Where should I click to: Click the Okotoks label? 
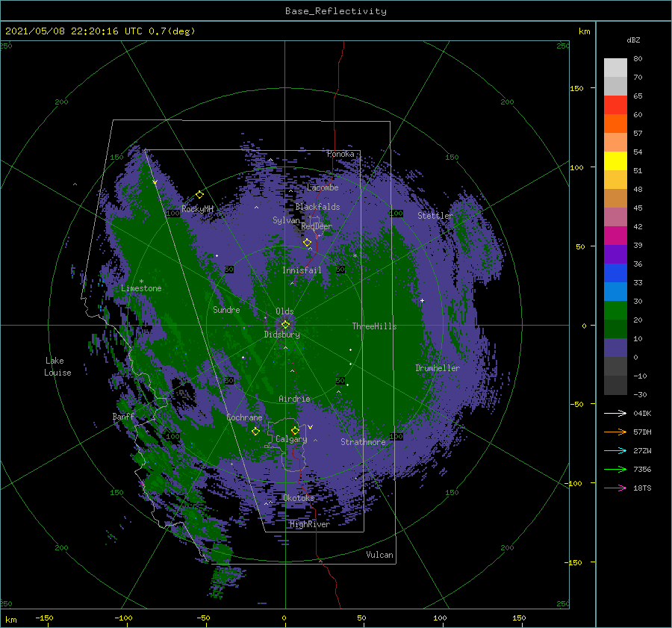click(299, 498)
